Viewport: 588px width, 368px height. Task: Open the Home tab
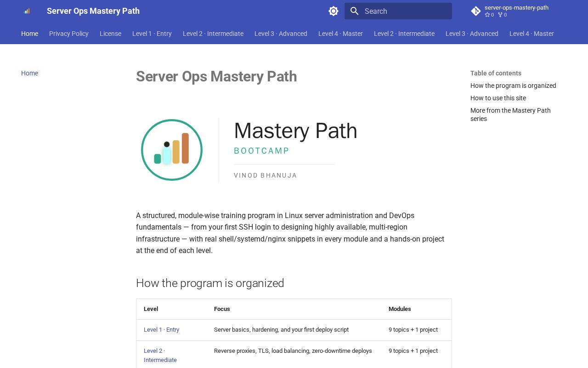29,34
